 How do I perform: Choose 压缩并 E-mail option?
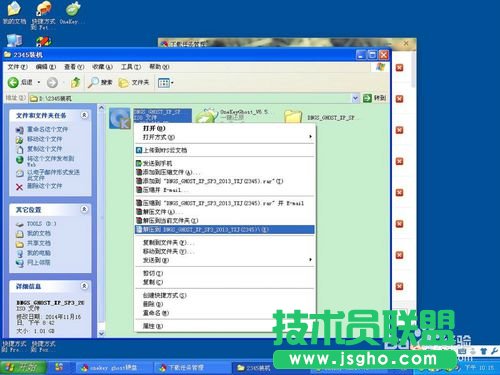pyautogui.click(x=224, y=190)
